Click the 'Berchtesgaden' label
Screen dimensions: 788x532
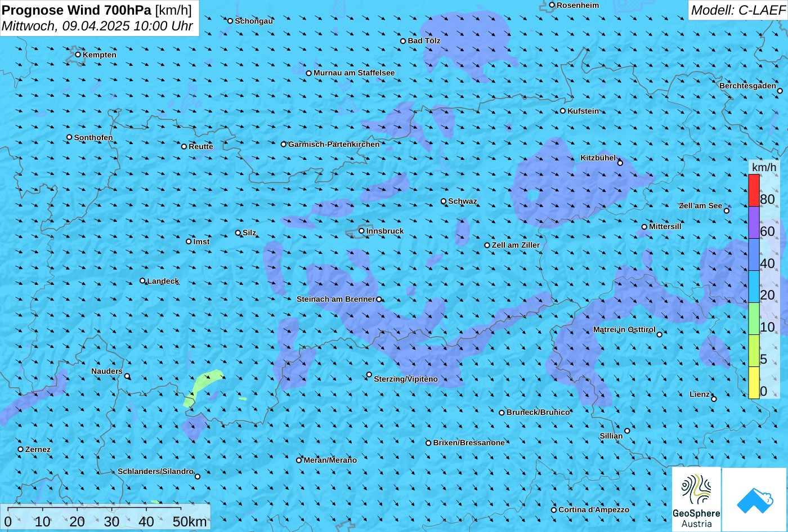pos(748,86)
